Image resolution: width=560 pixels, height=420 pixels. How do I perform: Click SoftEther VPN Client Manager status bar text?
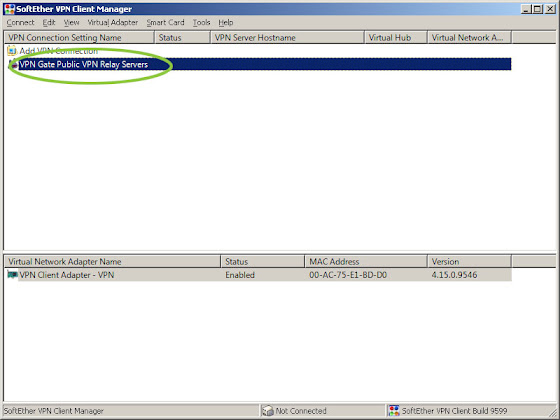[54, 411]
